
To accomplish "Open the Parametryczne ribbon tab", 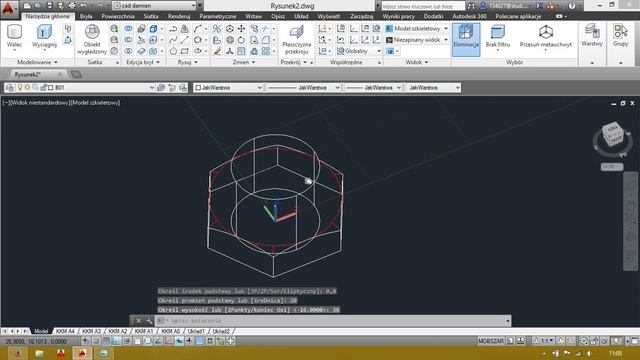I will coord(218,16).
